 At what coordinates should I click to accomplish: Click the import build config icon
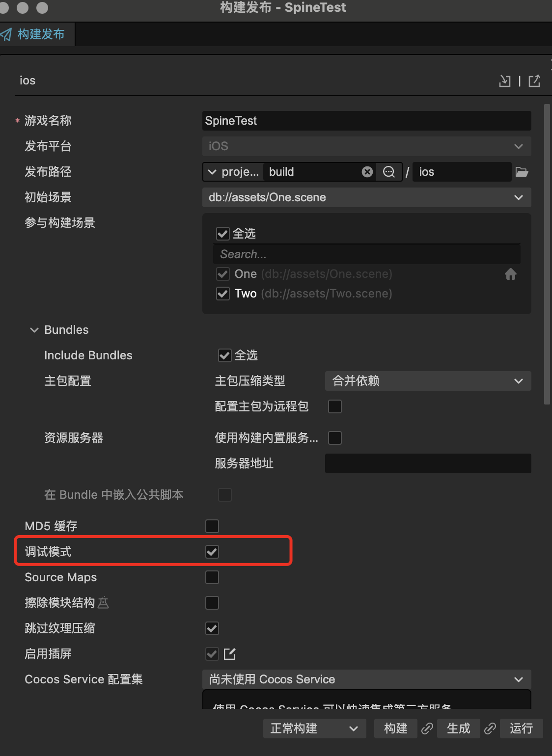coord(505,81)
